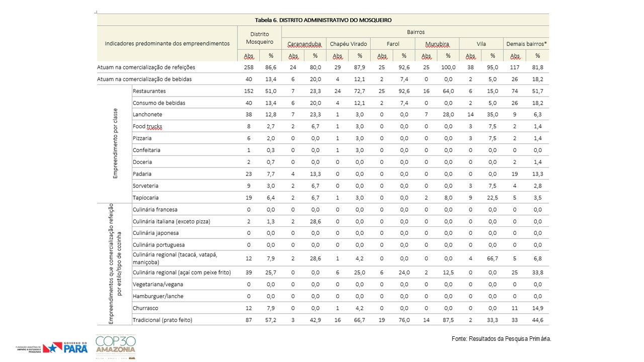Select 'Atuam na comercialização de refeições' row label
This screenshot has width=644, height=362.
click(146, 67)
